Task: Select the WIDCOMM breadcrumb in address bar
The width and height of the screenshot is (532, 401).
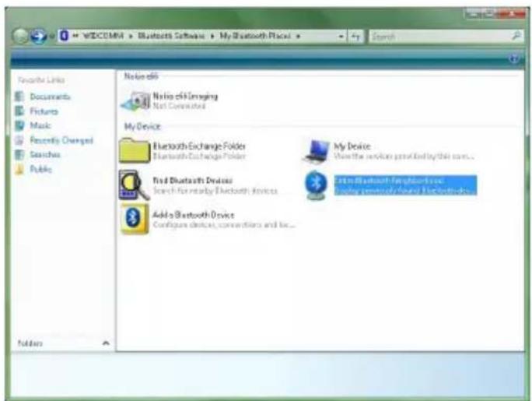Action: tap(103, 36)
